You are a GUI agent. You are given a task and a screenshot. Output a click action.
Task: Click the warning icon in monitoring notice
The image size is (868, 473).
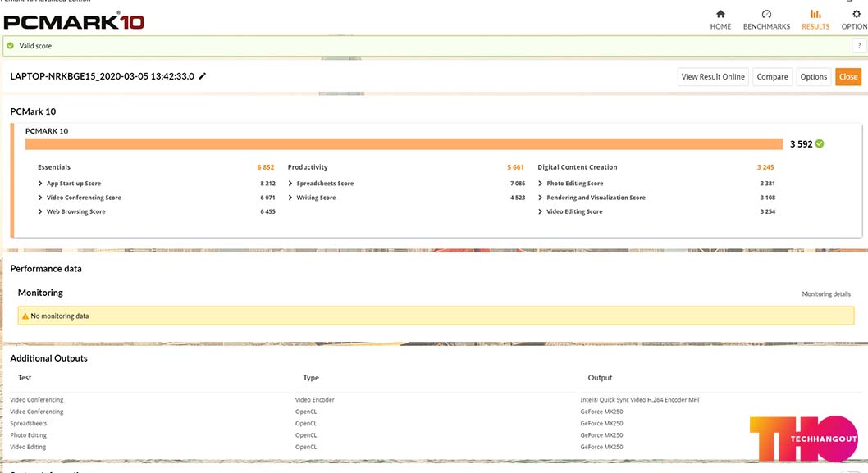tap(25, 316)
